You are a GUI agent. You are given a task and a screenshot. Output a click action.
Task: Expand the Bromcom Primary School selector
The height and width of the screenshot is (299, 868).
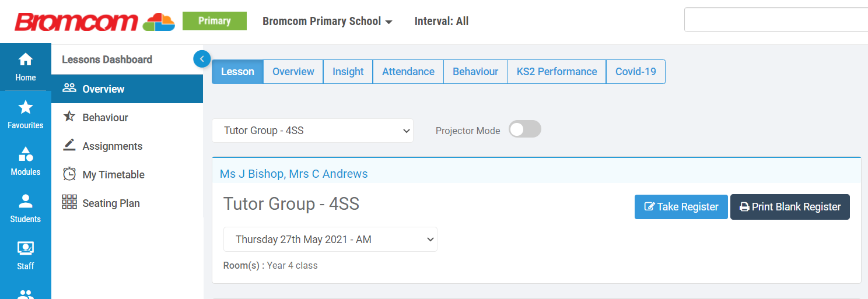pos(327,22)
